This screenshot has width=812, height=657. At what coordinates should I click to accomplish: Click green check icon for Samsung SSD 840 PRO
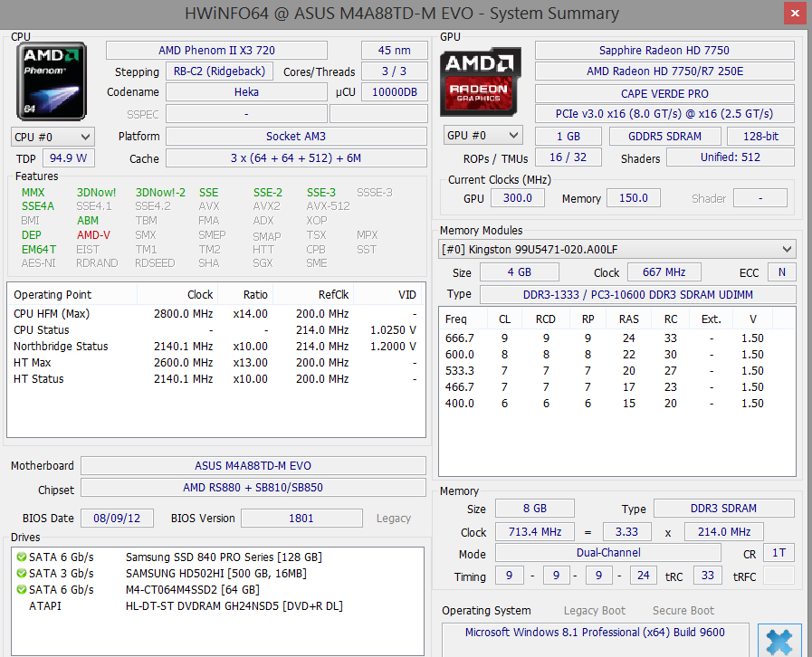21,557
